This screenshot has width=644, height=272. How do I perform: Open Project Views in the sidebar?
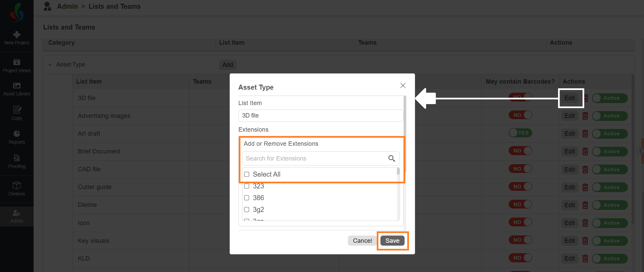tap(17, 66)
